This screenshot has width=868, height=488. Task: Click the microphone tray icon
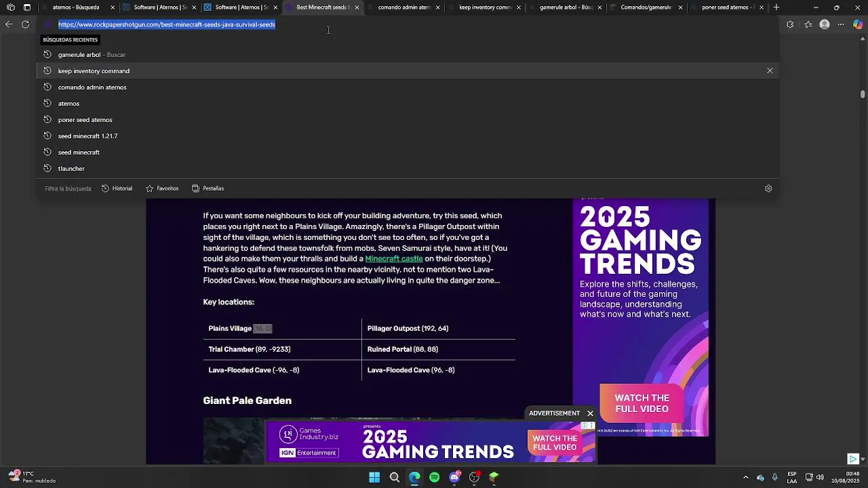[774, 477]
